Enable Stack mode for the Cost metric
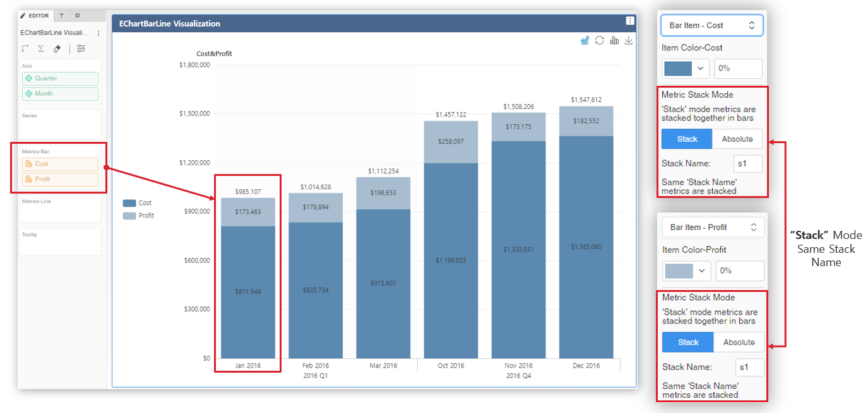The image size is (868, 413). point(686,139)
